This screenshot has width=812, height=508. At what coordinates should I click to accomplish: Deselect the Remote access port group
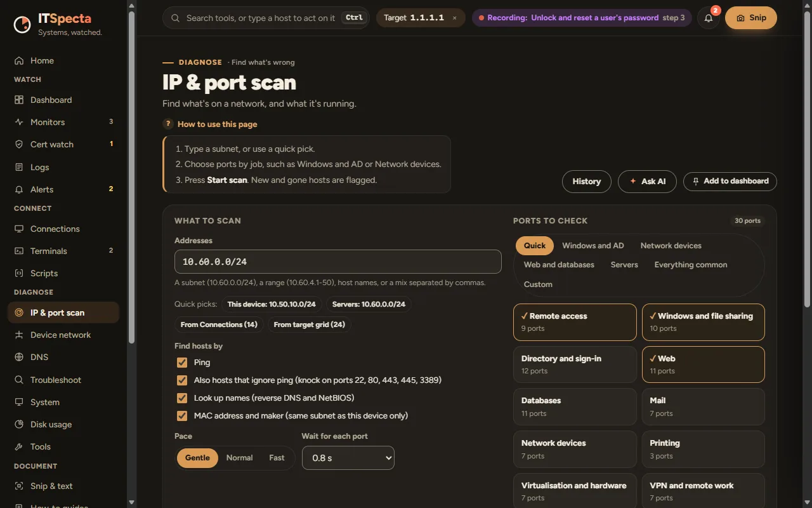point(575,322)
